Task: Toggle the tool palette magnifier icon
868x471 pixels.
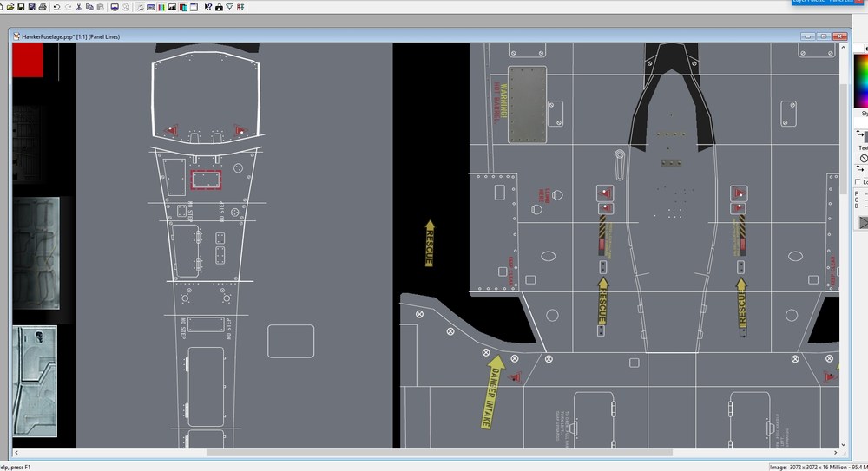Action: coord(140,7)
